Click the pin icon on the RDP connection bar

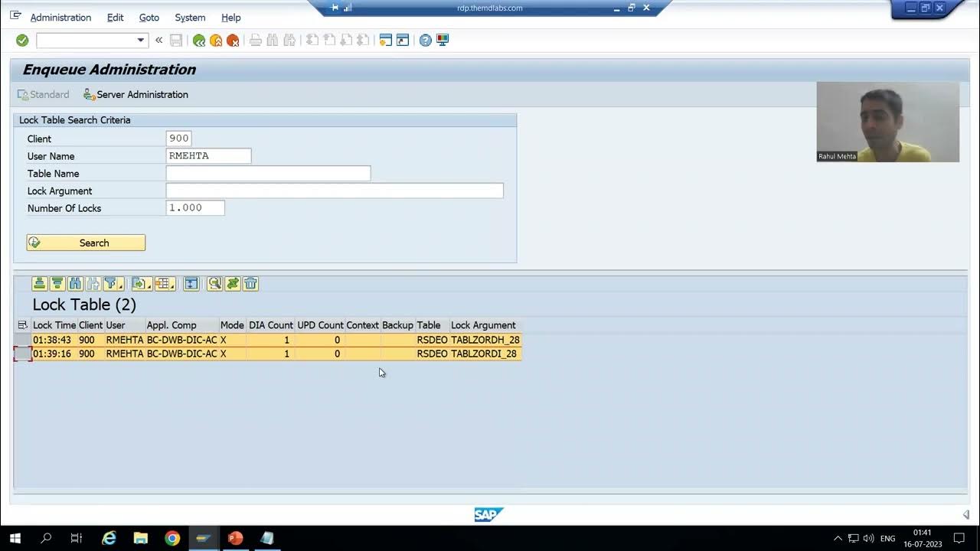click(335, 8)
